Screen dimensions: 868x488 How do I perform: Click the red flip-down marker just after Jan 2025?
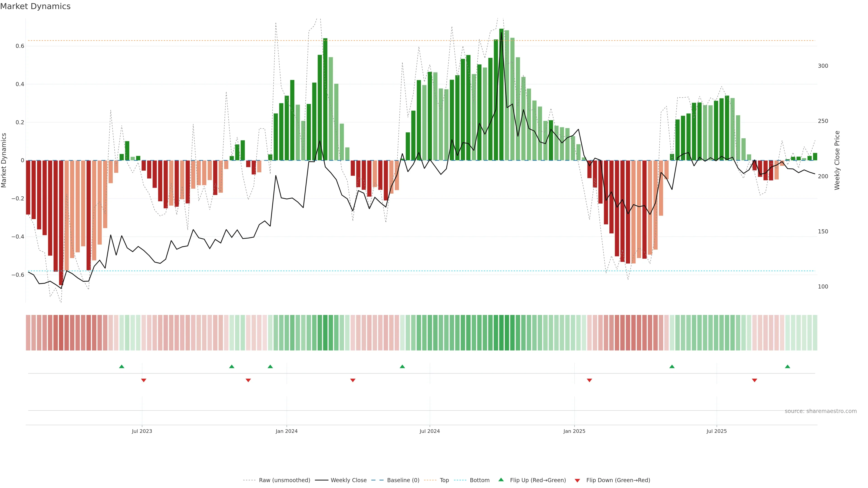(589, 380)
